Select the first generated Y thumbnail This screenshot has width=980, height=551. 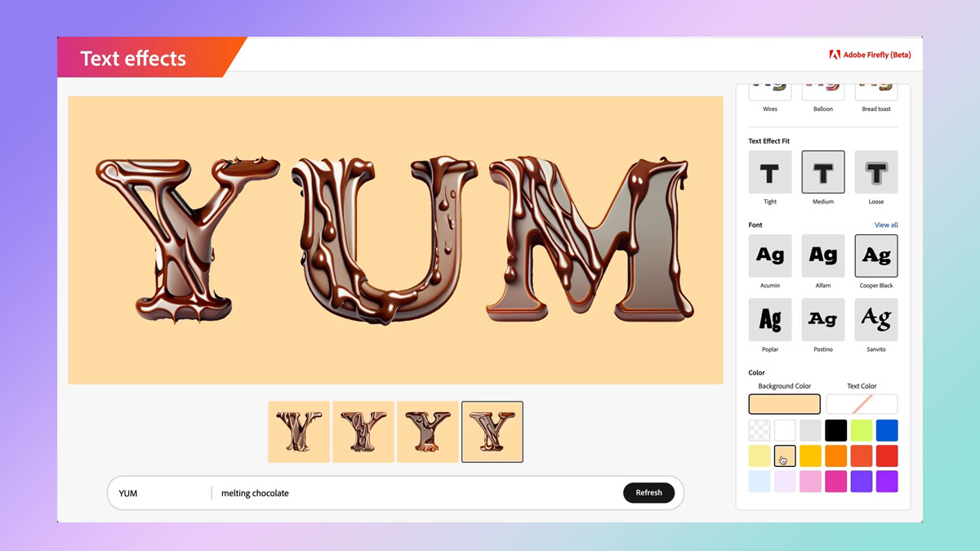tap(299, 432)
